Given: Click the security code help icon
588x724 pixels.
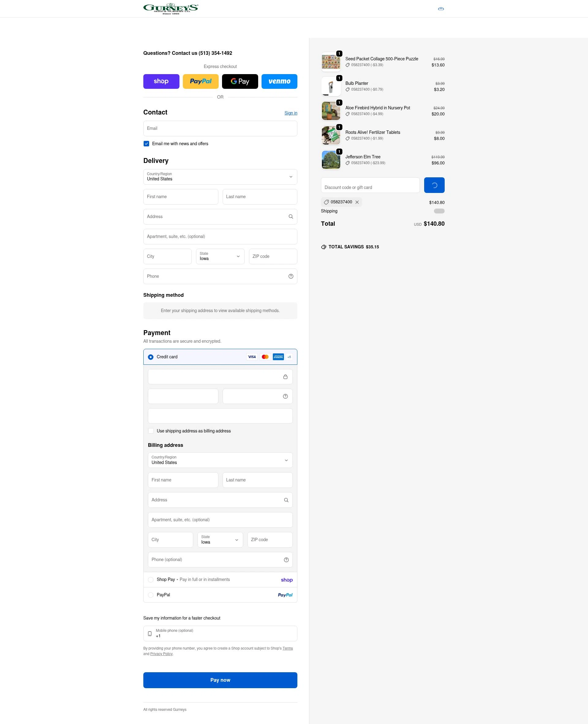Looking at the screenshot, I should click(285, 397).
